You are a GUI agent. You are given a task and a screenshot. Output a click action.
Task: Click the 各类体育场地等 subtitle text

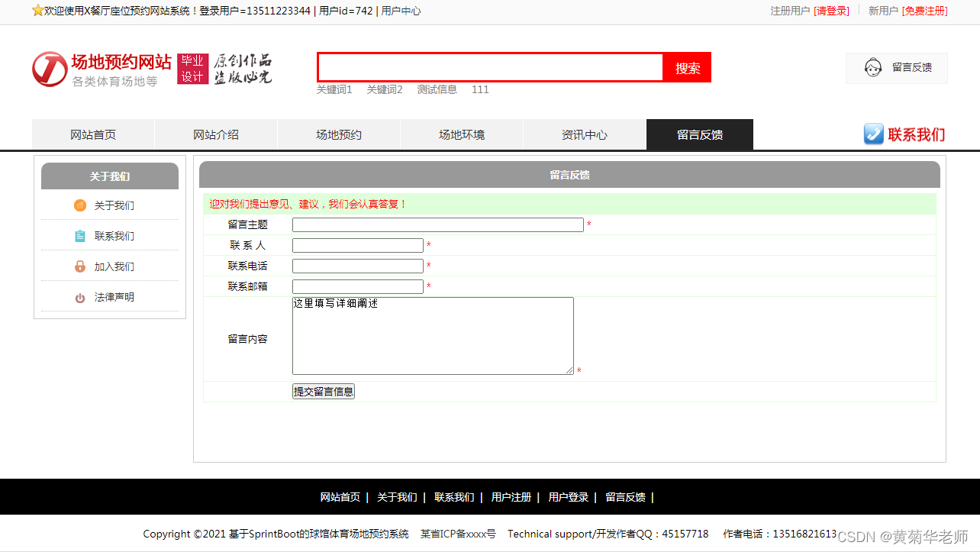(115, 81)
